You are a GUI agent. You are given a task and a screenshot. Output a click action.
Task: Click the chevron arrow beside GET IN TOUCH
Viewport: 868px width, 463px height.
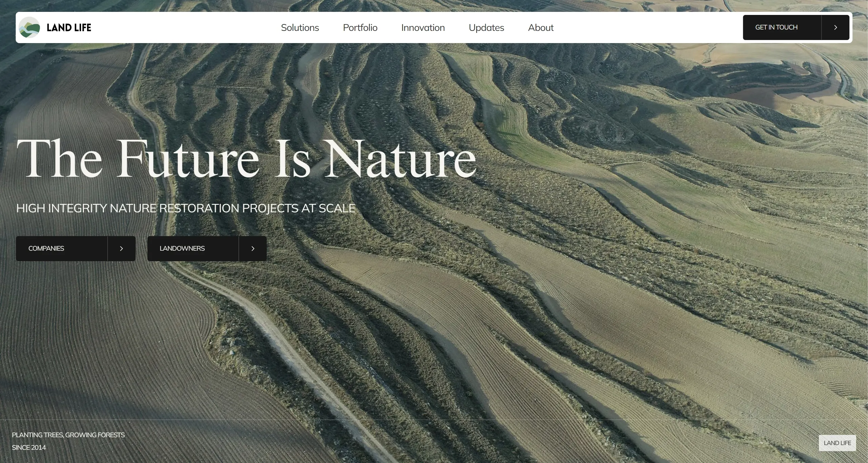click(835, 27)
